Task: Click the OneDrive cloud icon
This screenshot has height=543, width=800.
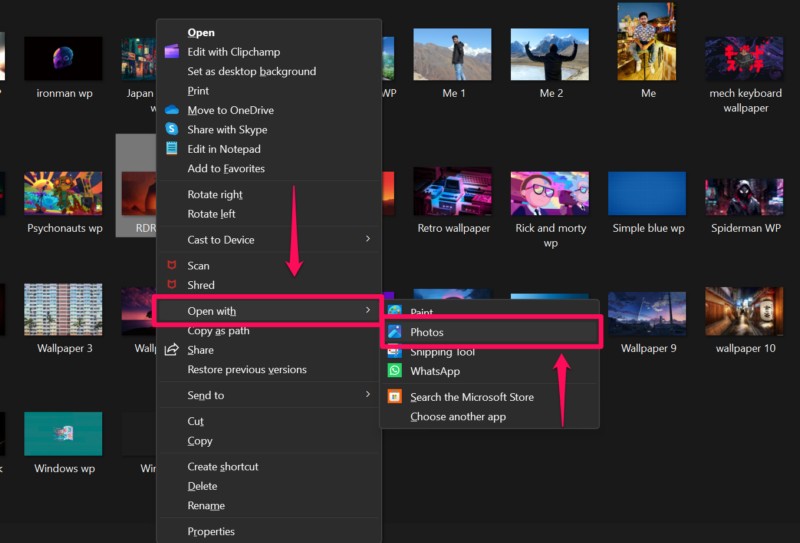Action: click(x=171, y=110)
